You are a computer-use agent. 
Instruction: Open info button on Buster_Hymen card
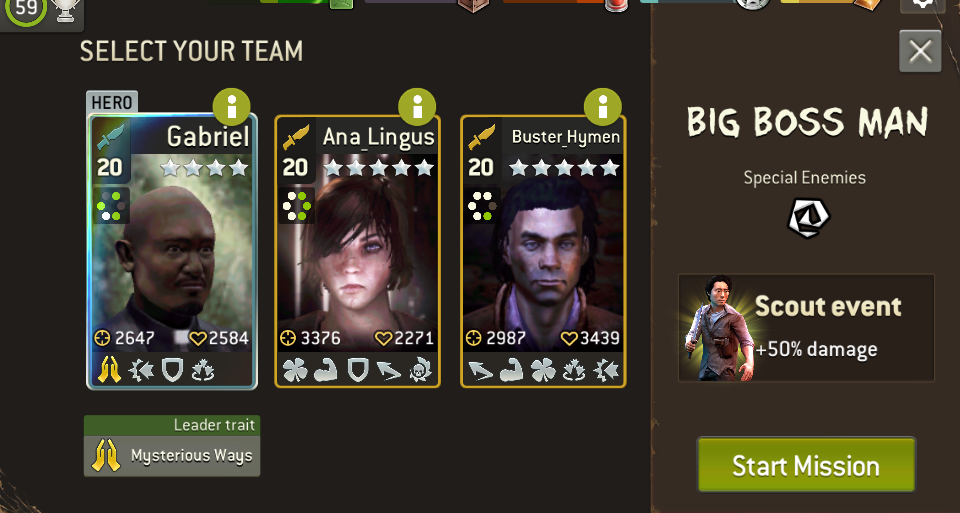click(602, 107)
